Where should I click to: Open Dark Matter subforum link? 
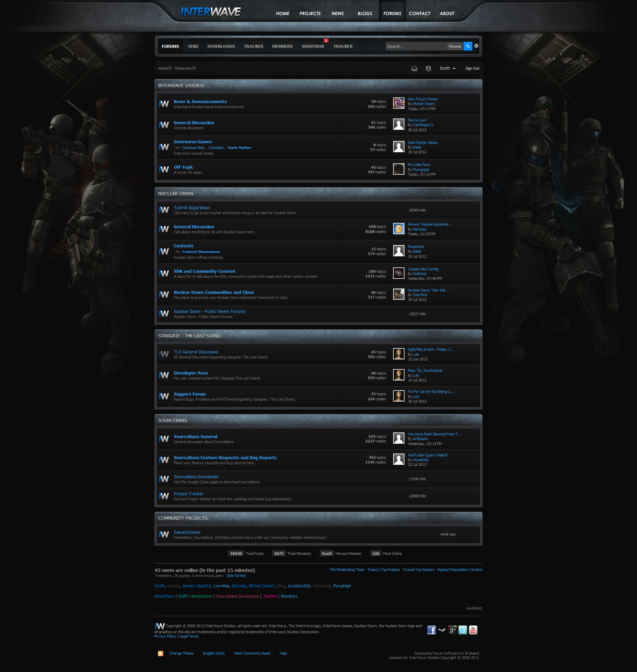tap(240, 148)
